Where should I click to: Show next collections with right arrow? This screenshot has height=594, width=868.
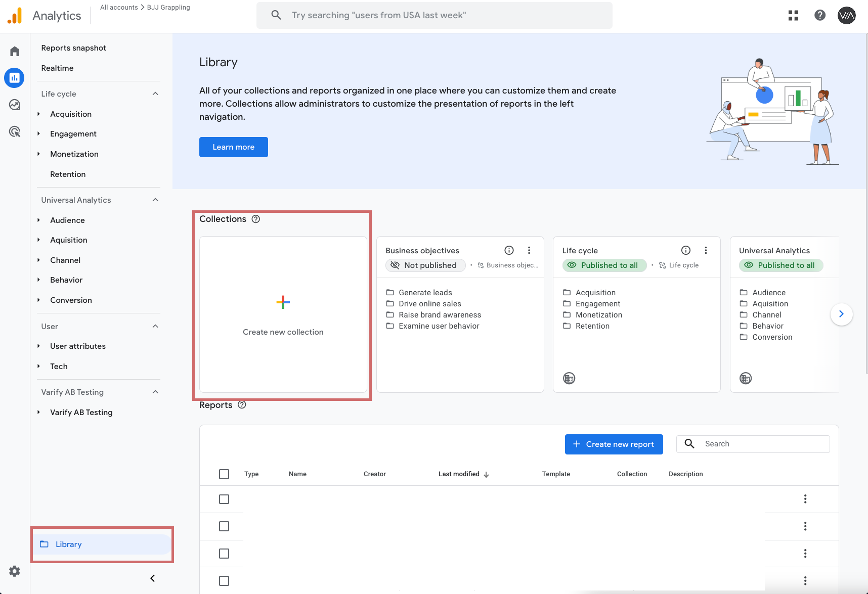click(842, 314)
